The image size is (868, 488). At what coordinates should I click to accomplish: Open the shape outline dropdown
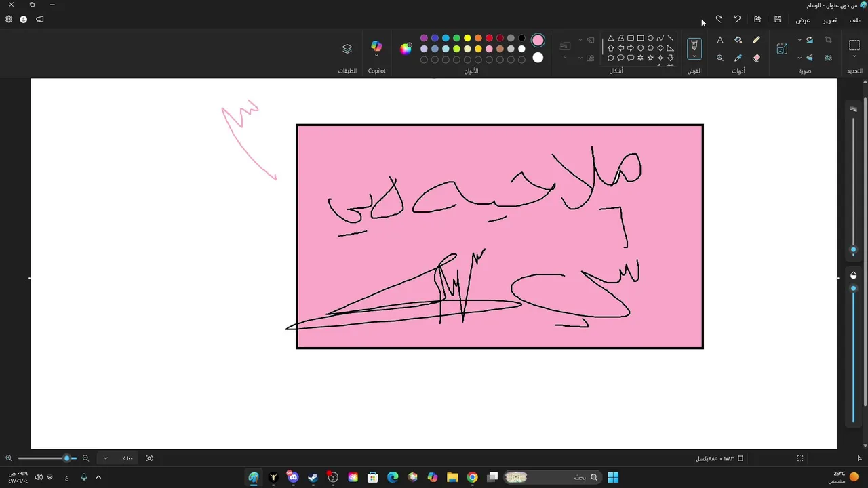(x=587, y=39)
